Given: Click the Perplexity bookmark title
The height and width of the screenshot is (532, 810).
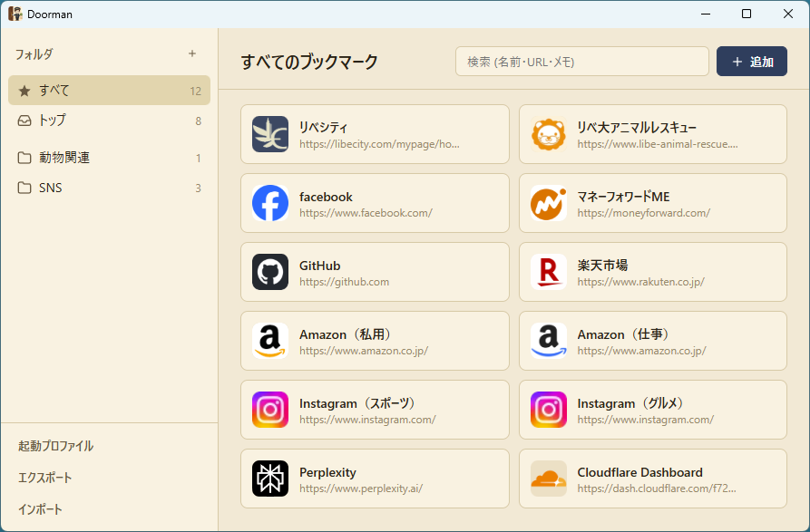Looking at the screenshot, I should coord(327,472).
